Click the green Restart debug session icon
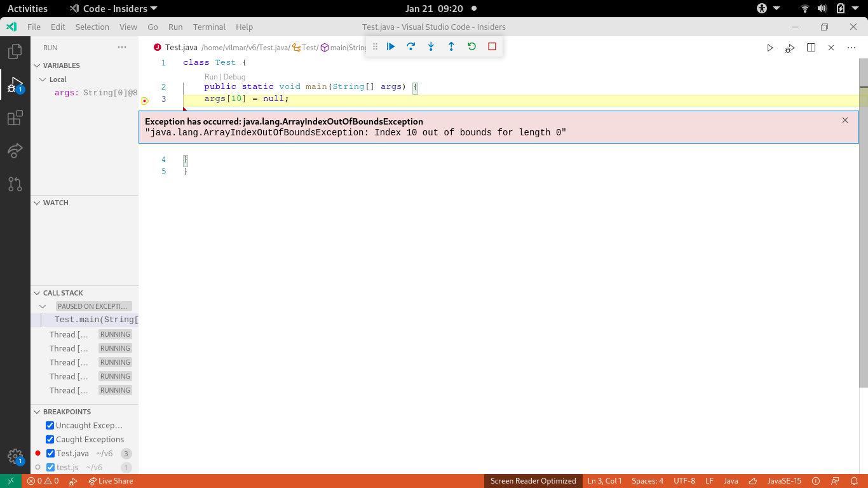The height and width of the screenshot is (488, 868). (x=471, y=46)
